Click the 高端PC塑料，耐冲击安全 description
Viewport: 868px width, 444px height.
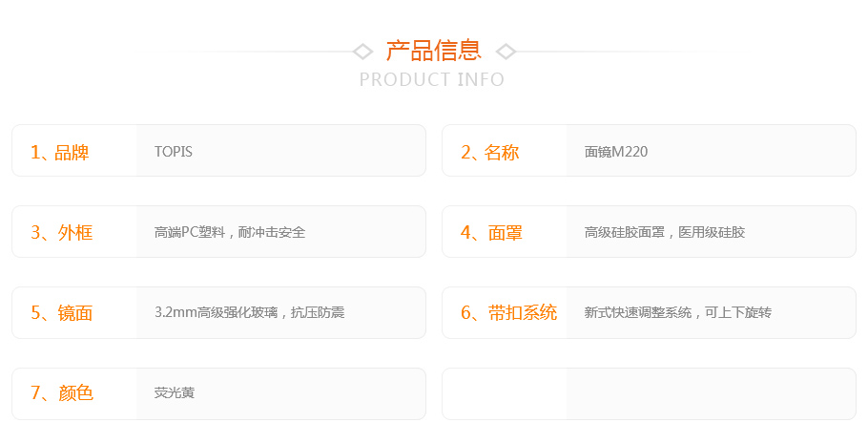click(x=230, y=232)
